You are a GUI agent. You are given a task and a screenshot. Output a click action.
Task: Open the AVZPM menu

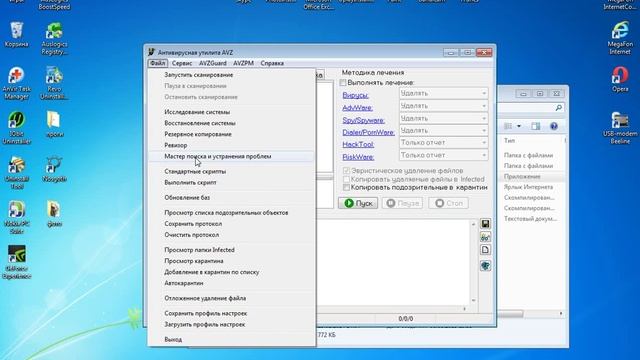click(243, 63)
